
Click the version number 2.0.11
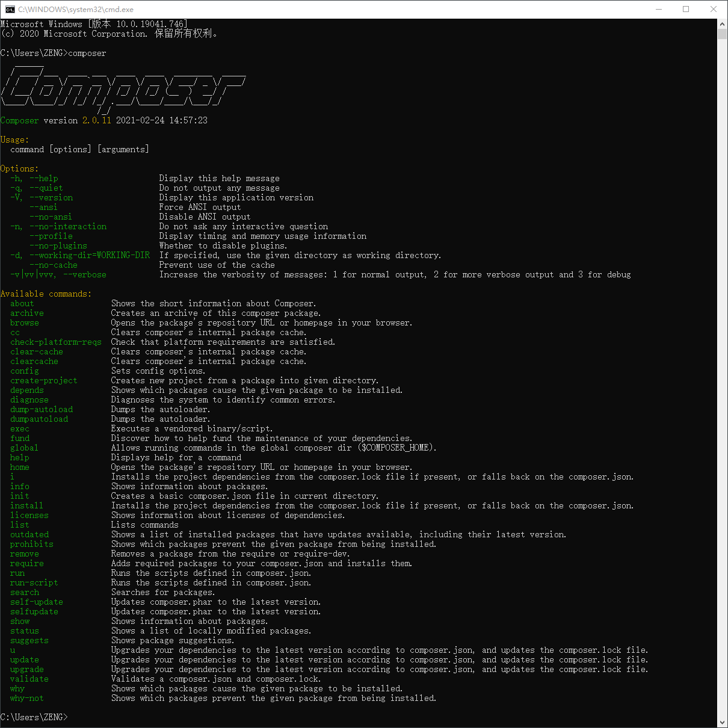[x=97, y=120]
